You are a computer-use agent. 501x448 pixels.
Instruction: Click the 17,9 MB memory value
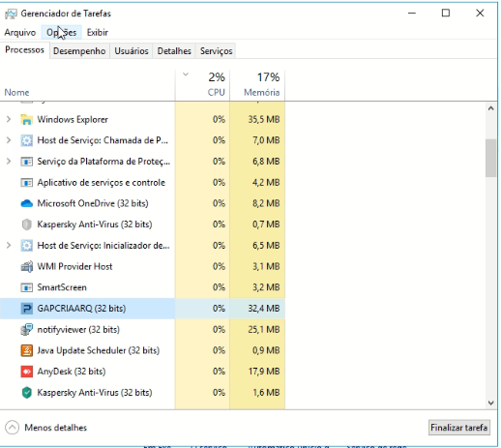tap(264, 372)
